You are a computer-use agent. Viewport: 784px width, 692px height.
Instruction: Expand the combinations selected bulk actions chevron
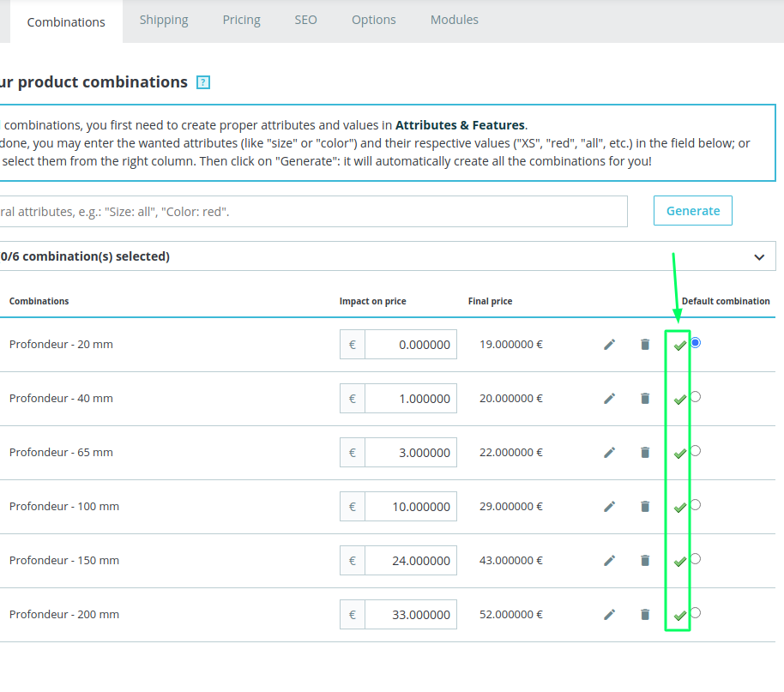[x=759, y=256]
